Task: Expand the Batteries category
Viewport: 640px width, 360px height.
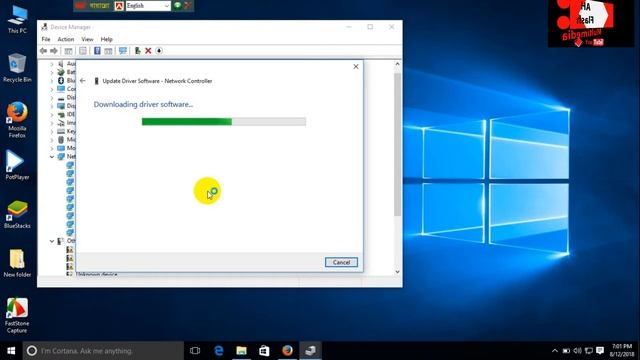Action: point(52,72)
